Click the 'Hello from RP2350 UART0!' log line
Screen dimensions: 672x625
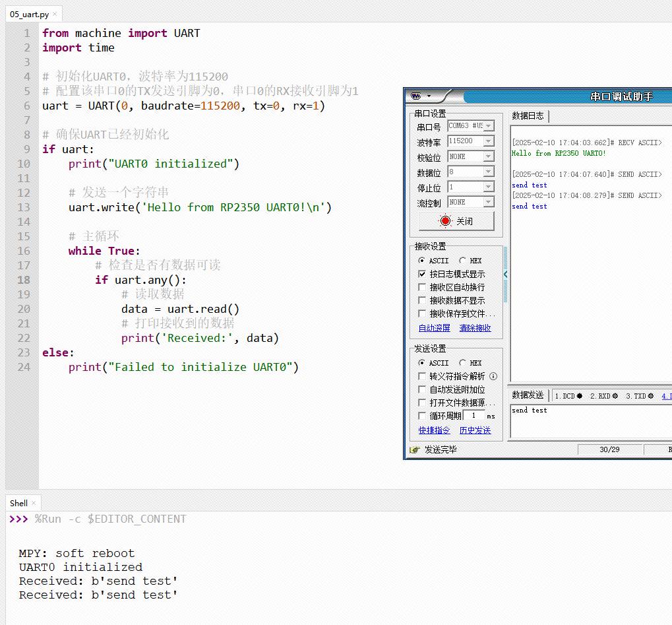click(559, 153)
